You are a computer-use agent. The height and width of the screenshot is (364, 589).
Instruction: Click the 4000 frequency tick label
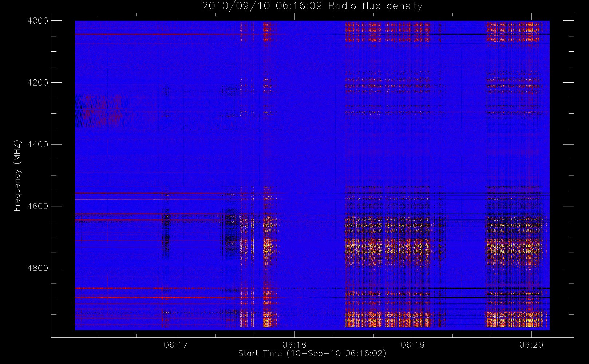pos(38,21)
